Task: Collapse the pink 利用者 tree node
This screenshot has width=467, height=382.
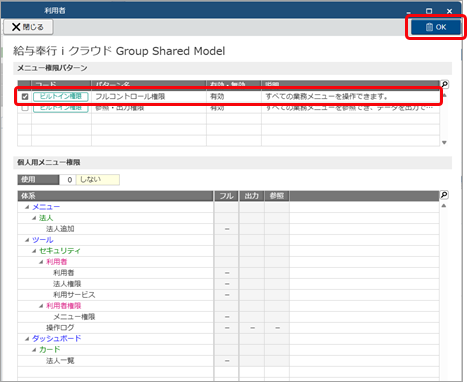Action: tap(41, 262)
